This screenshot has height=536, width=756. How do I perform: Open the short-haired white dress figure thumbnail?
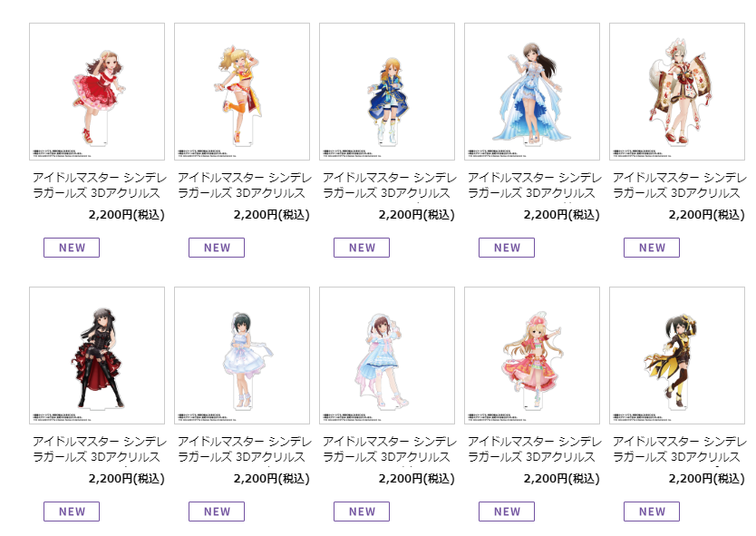pos(242,356)
